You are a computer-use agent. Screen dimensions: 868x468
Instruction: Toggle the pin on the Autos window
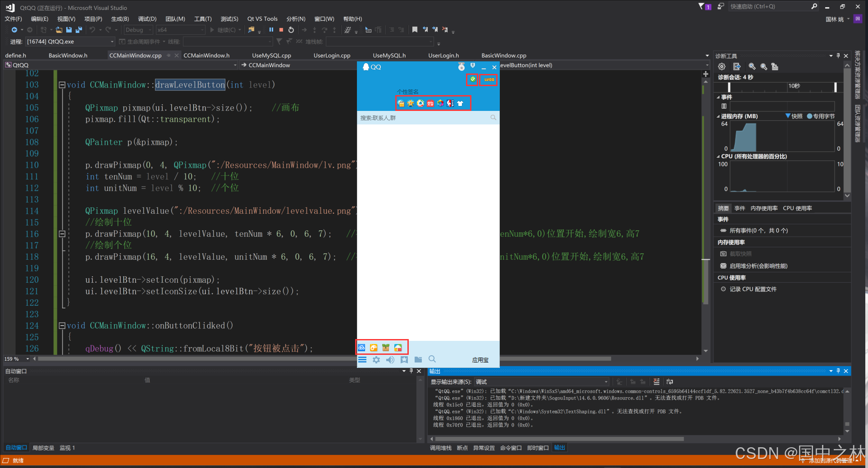tap(411, 371)
